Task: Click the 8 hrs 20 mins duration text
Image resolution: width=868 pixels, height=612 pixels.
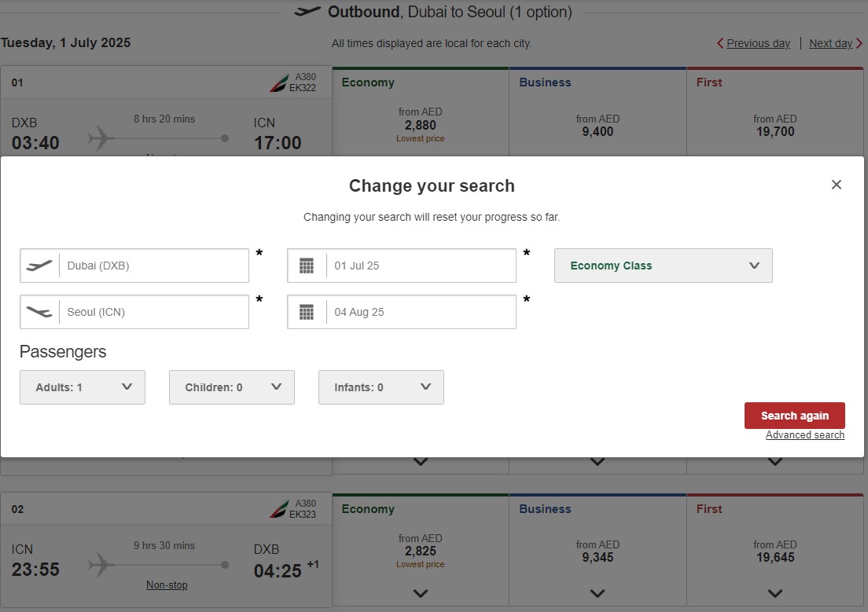Action: (x=164, y=119)
